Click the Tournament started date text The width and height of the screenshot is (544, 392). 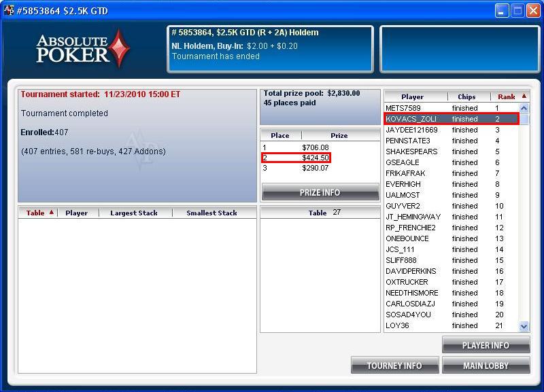pyautogui.click(x=100, y=94)
